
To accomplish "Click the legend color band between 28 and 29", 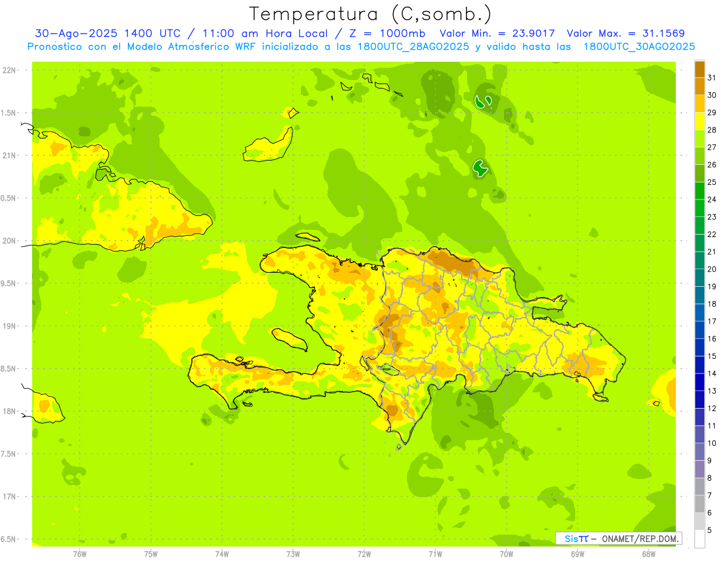I will tap(699, 121).
